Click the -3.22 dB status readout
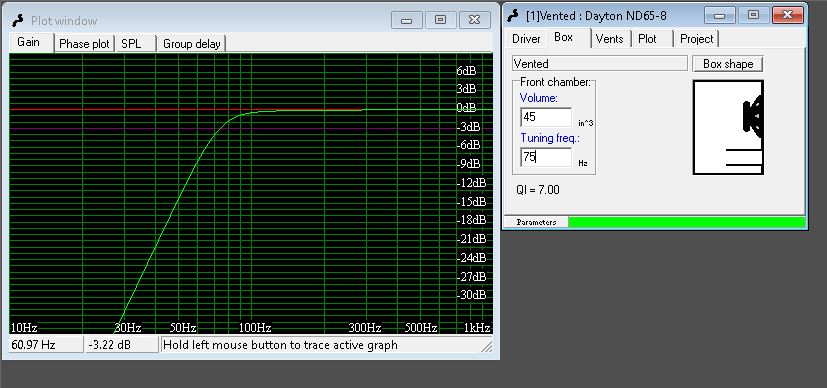The height and width of the screenshot is (388, 827). [x=121, y=345]
